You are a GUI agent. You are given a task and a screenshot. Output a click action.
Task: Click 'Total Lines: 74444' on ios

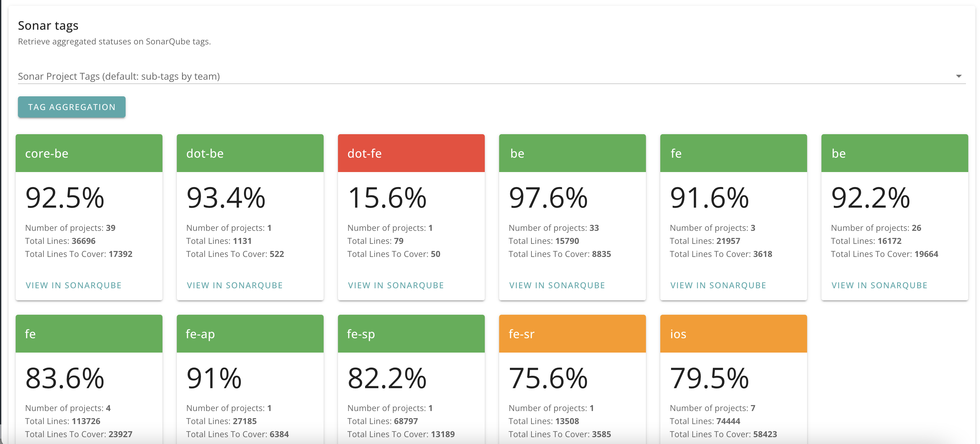[705, 421]
